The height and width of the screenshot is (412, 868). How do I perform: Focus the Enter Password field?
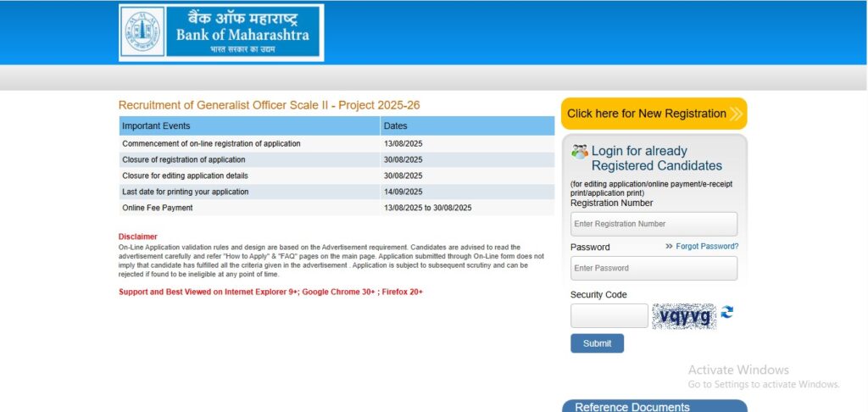tap(654, 268)
